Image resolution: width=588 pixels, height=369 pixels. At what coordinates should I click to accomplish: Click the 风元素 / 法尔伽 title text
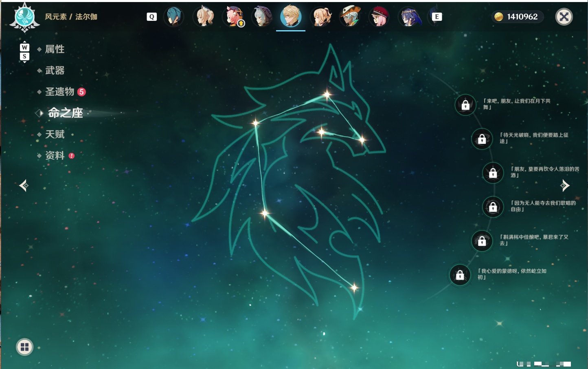(71, 17)
